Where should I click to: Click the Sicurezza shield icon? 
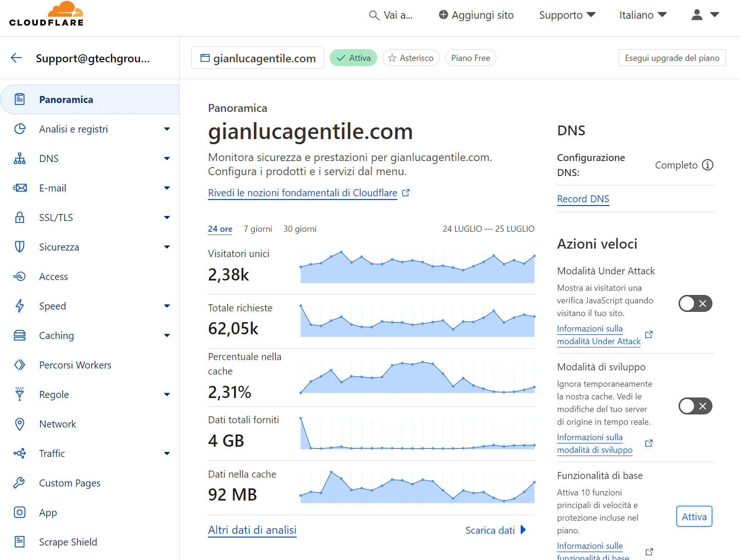20,247
